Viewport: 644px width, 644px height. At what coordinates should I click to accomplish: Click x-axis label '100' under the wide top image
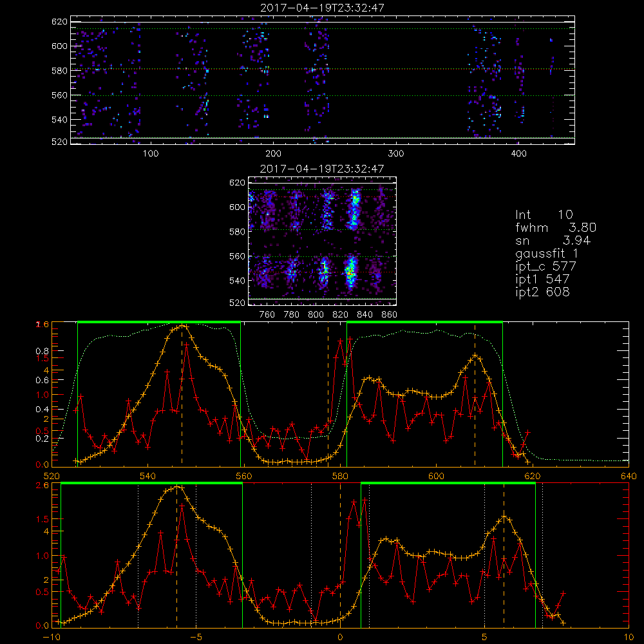[x=151, y=154]
